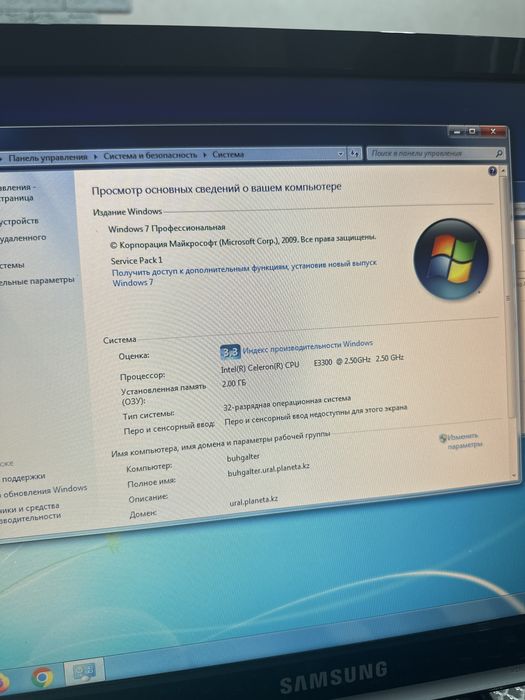Open the обновления Windows link in the left pane

pyautogui.click(x=45, y=491)
